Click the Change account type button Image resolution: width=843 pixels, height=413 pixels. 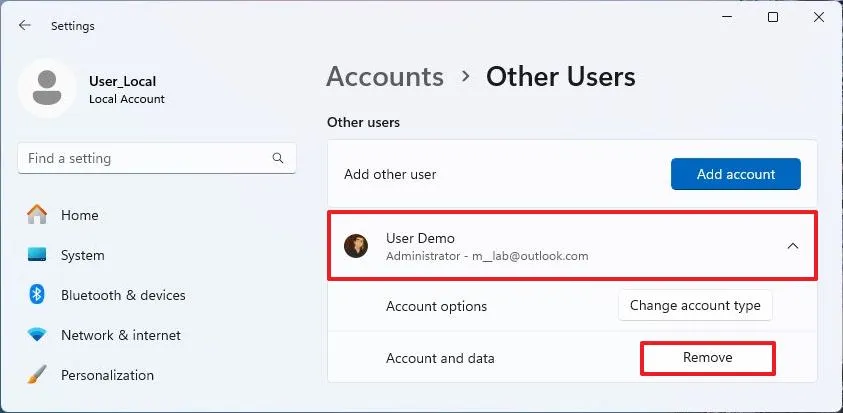coord(695,306)
